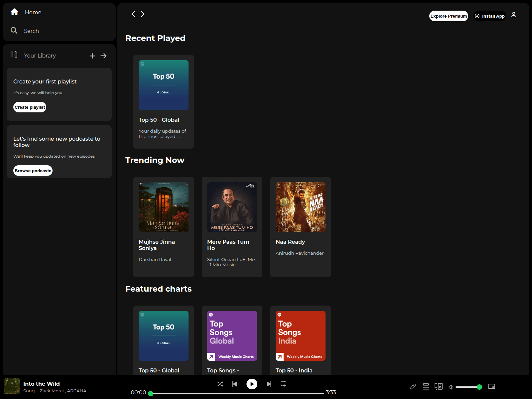Skip to next track
This screenshot has height=399, width=532.
point(269,384)
